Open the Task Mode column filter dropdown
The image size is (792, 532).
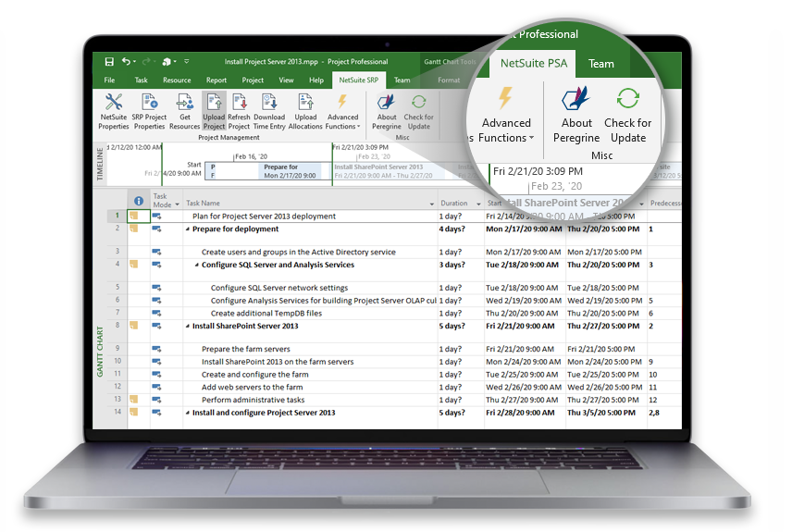tap(177, 204)
